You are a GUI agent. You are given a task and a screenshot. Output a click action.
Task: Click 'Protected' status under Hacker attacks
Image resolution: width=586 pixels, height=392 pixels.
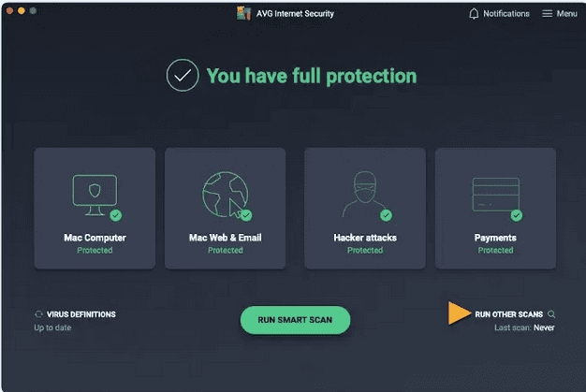click(x=365, y=250)
